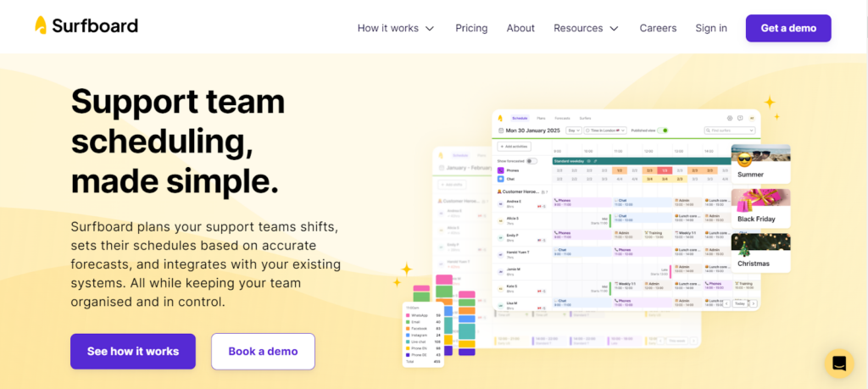Click the Surfboard logo in the site header
This screenshot has width=868, height=389.
86,25
